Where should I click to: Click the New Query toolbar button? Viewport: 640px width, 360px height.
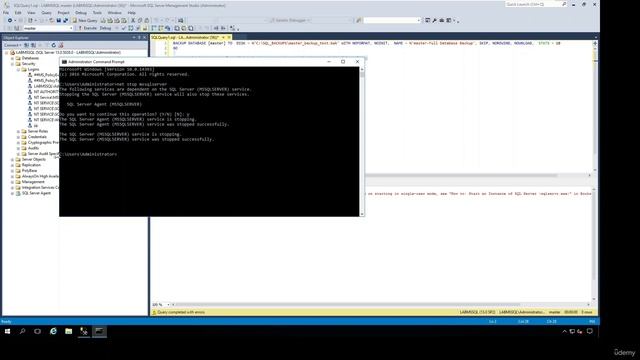tap(85, 20)
